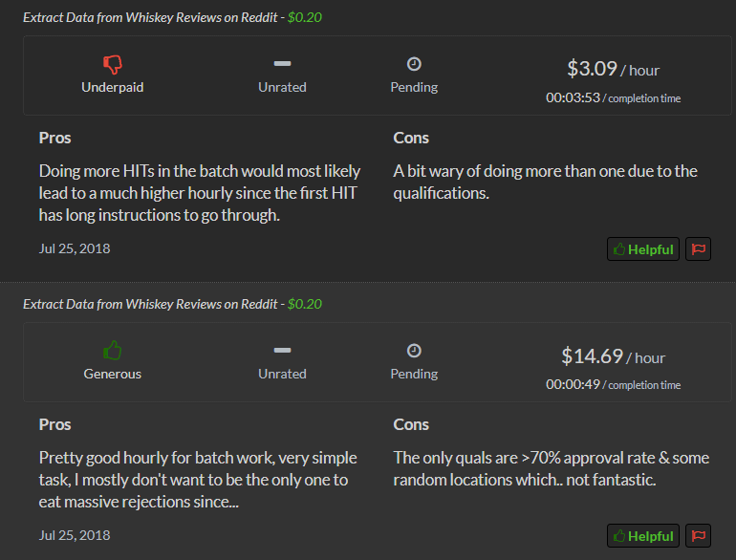Viewport: 736px width, 560px height.
Task: Click the Generous label
Action: 113,374
